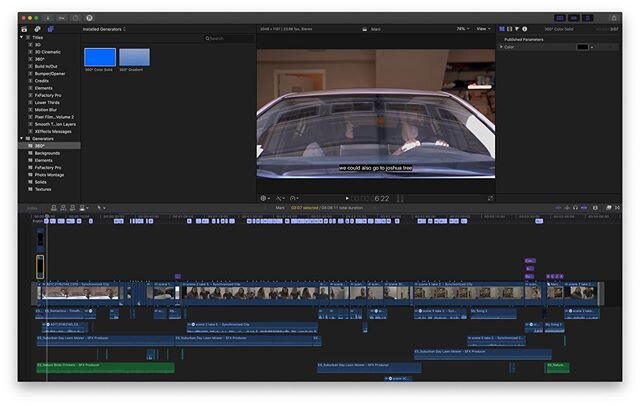Screen dimensions: 640x405
Task: Show Photos and Audio sidebar icon
Action: coord(37,29)
